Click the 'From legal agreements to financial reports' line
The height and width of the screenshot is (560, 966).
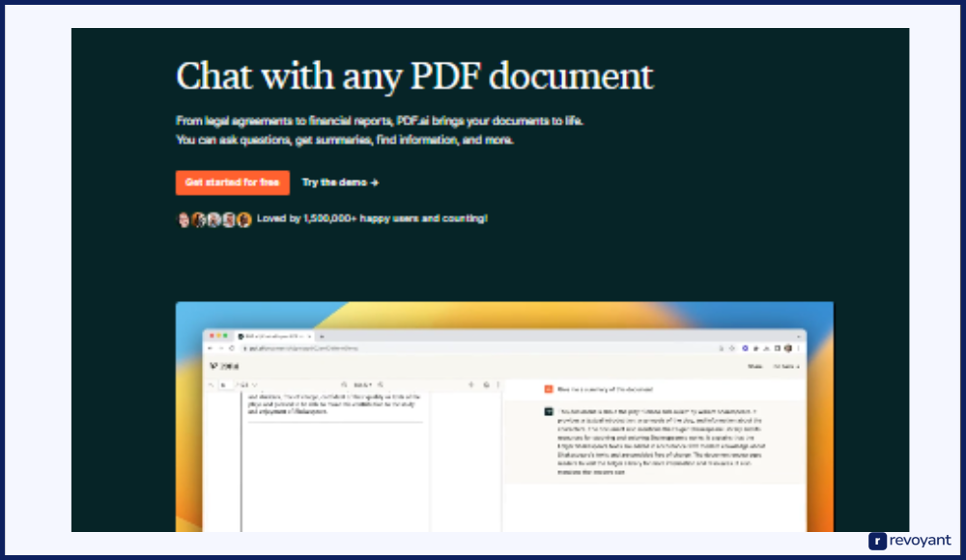tap(379, 121)
